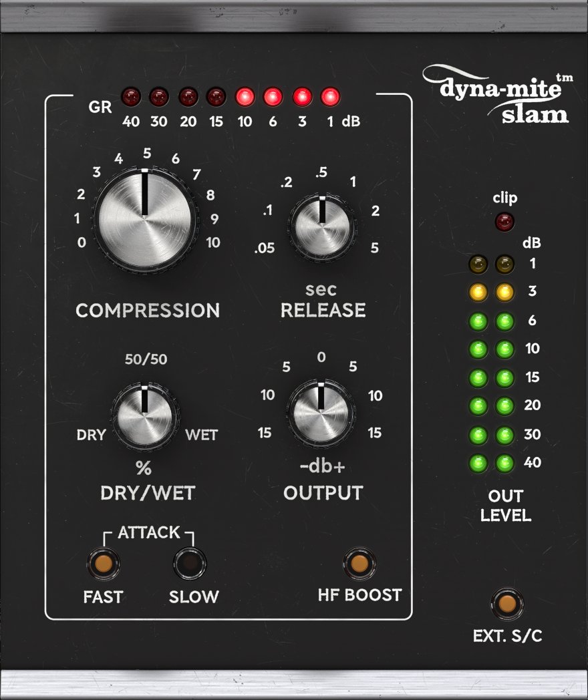Click the clip indicator LED
The height and width of the screenshot is (700, 588).
point(504,222)
